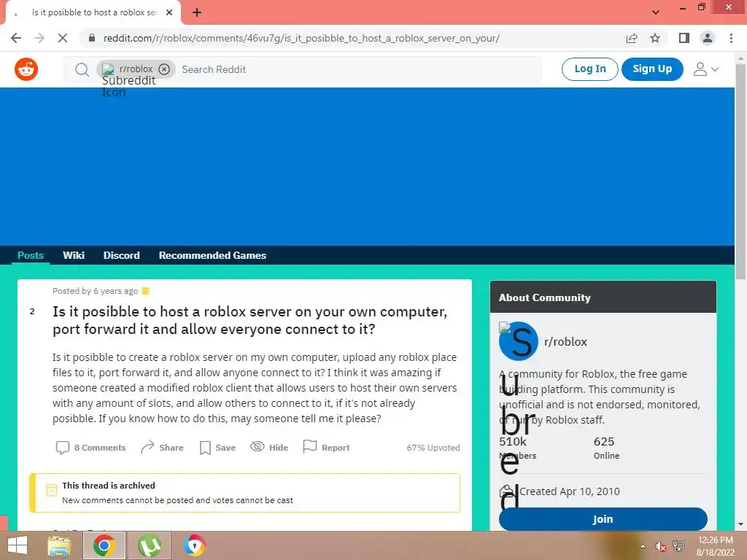Viewport: 747px width, 560px height.
Task: Click the 510k members count
Action: click(x=513, y=442)
